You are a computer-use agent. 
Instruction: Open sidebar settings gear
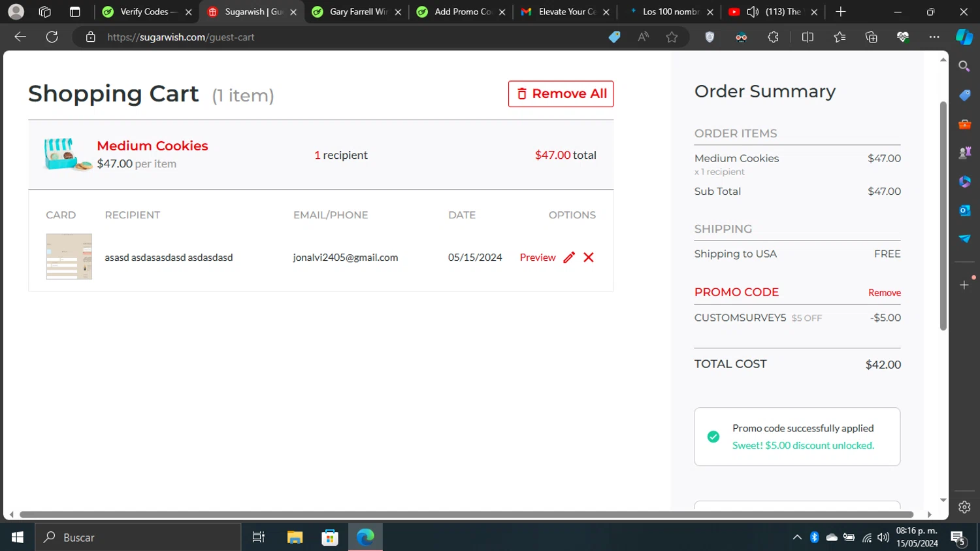964,507
